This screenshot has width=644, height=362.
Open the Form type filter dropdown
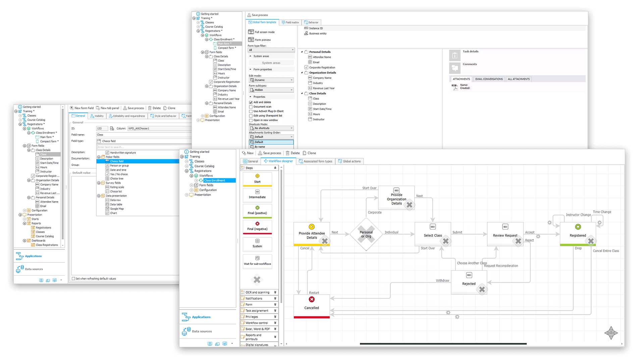coord(271,50)
